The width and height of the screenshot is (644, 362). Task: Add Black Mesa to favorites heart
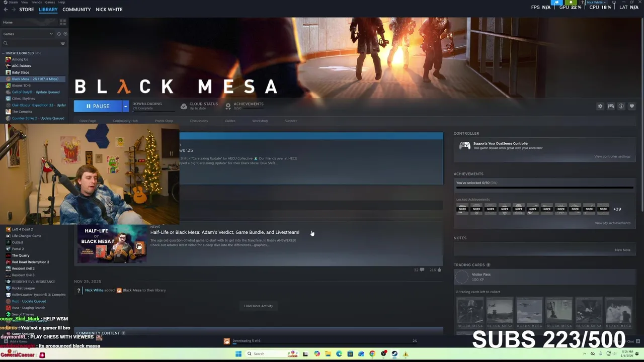[632, 106]
